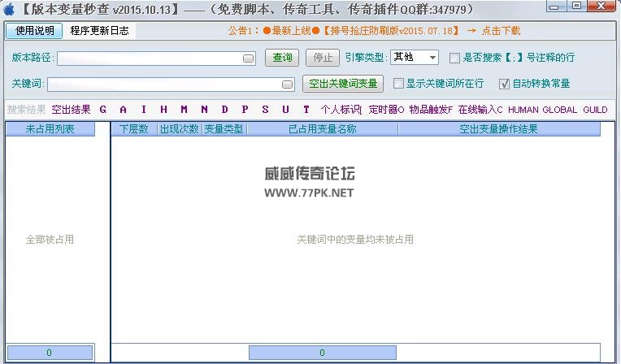621x364 pixels.
Task: Click the apple app icon in title bar
Action: [10, 9]
